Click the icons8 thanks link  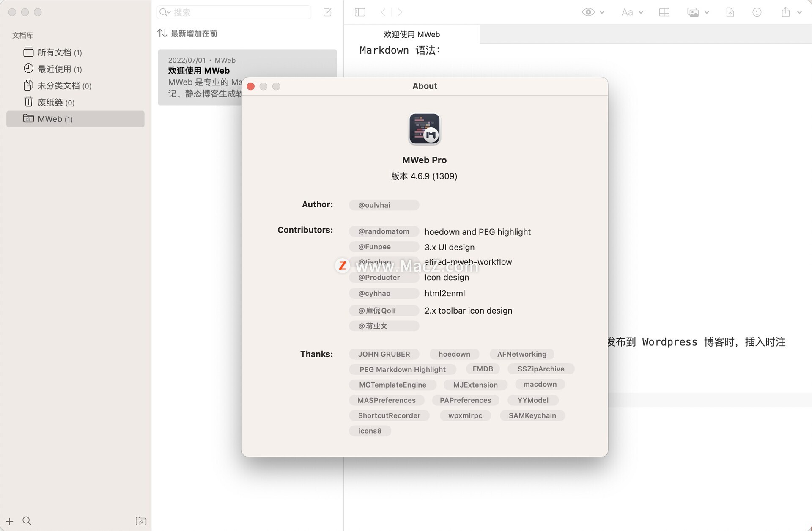click(370, 431)
